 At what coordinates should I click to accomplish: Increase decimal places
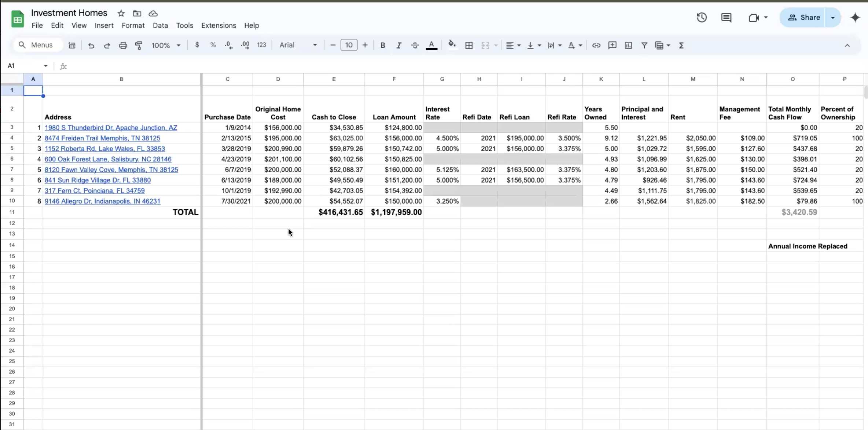pyautogui.click(x=245, y=45)
